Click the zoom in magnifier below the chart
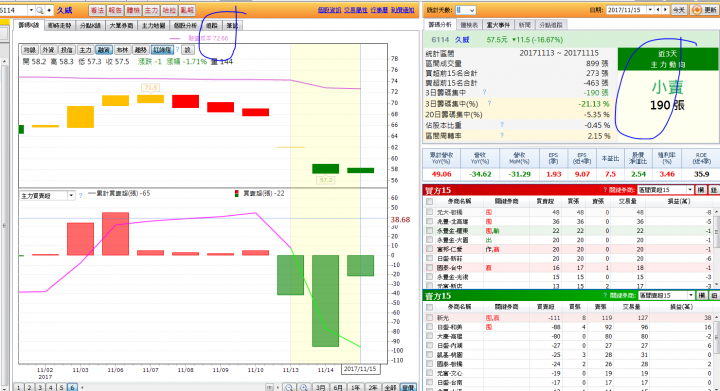 point(304,387)
